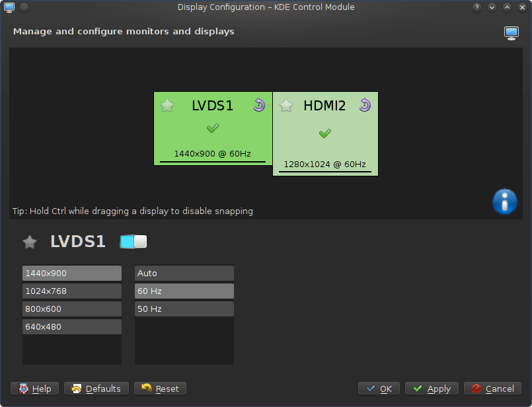
Task: Select the LVDS1 monitor box in the preview
Action: point(213,129)
